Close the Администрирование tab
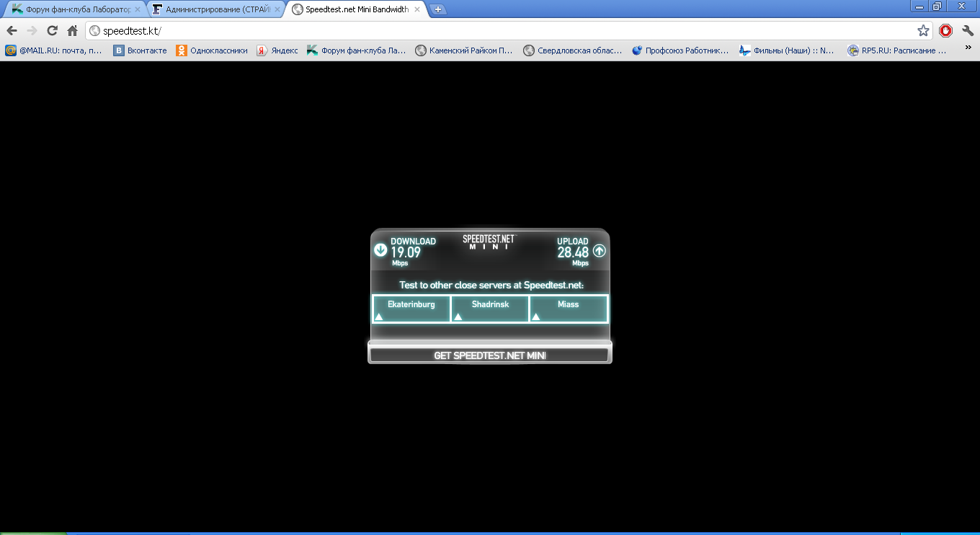Screen dimensions: 980x535 click(277, 10)
